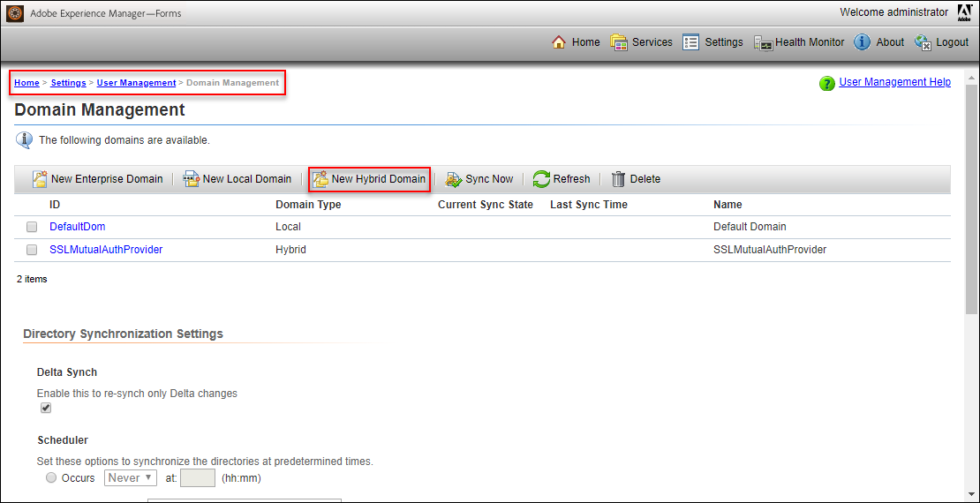The width and height of the screenshot is (980, 503).
Task: Open the Health Monitor icon
Action: [764, 42]
